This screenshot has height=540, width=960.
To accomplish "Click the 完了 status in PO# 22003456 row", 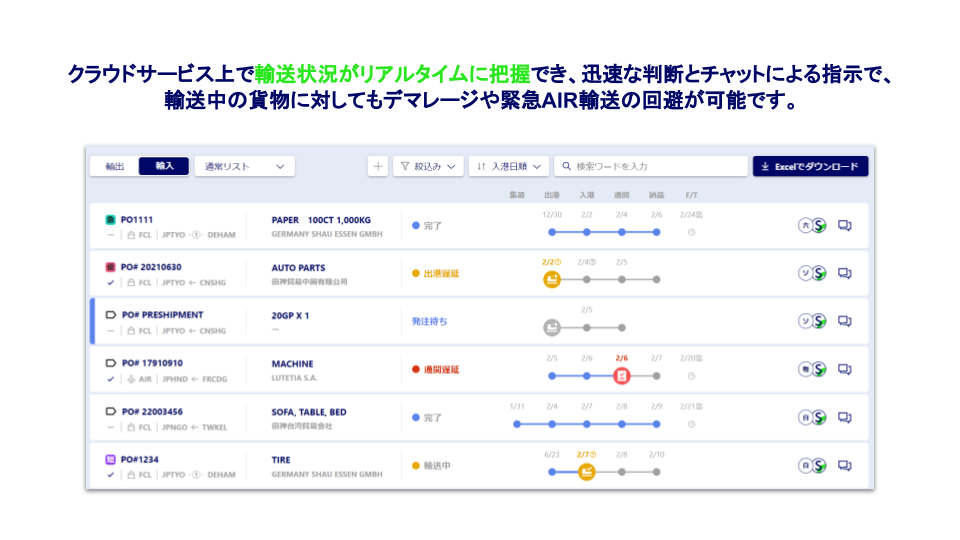I will point(432,418).
